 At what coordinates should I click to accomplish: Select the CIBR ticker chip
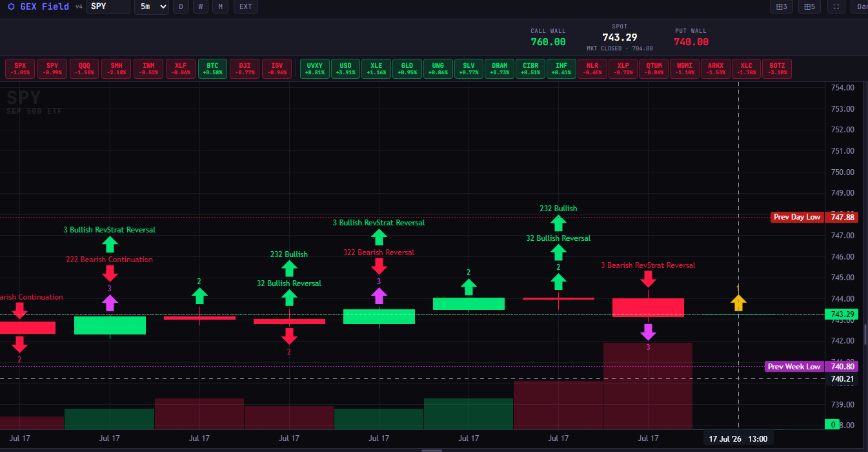click(x=530, y=68)
